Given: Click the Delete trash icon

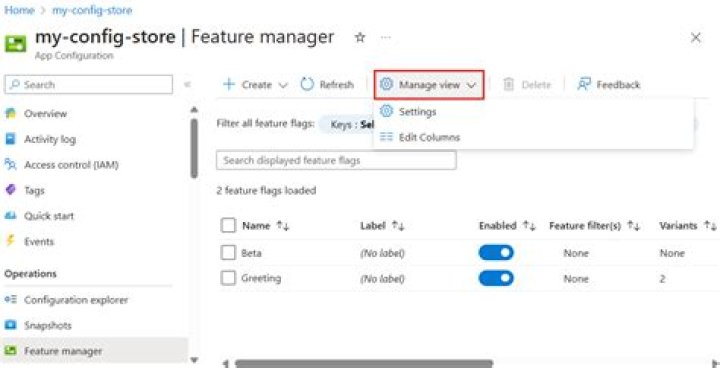Looking at the screenshot, I should point(508,85).
